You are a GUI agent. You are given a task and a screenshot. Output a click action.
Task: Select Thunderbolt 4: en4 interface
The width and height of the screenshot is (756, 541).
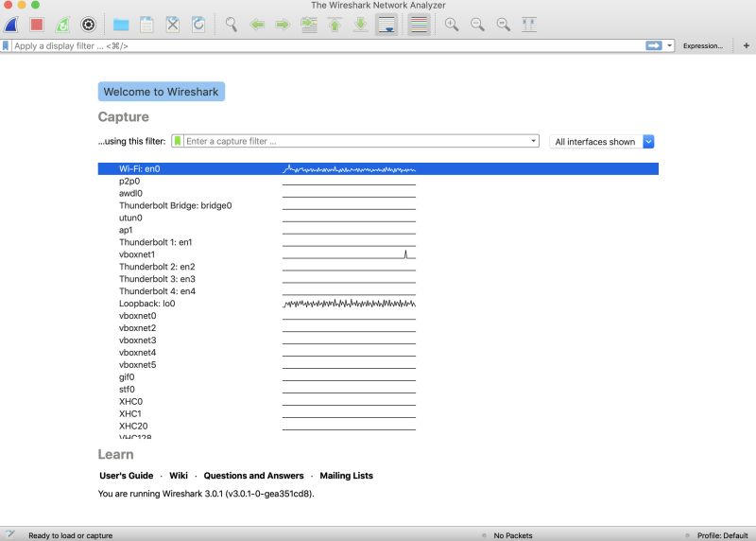[378, 291]
